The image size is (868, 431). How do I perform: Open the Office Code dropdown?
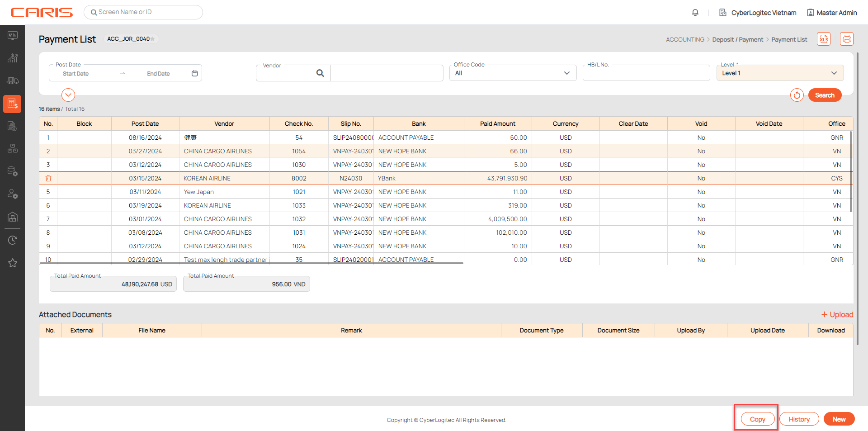tap(513, 73)
